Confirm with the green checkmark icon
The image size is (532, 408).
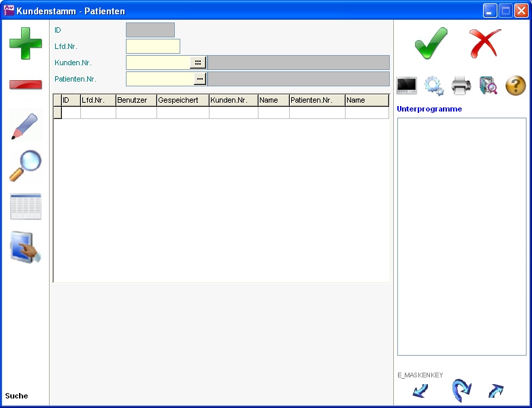[431, 44]
